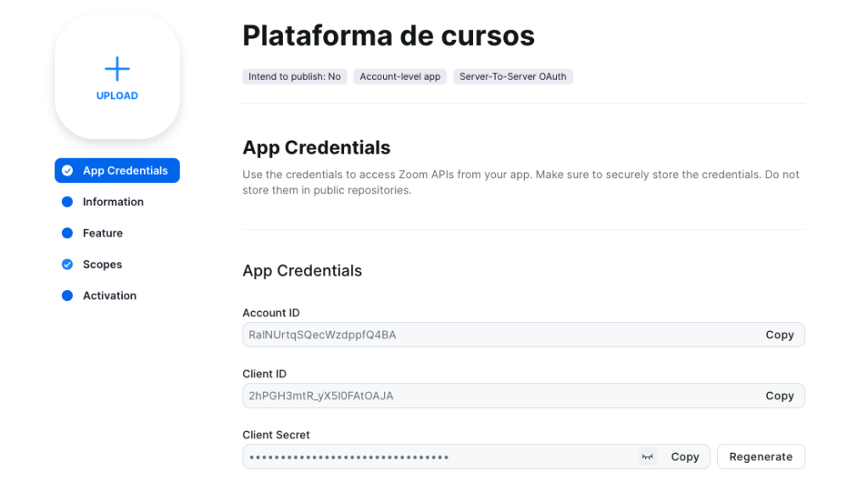
Task: Go to the Information section
Action: (113, 202)
